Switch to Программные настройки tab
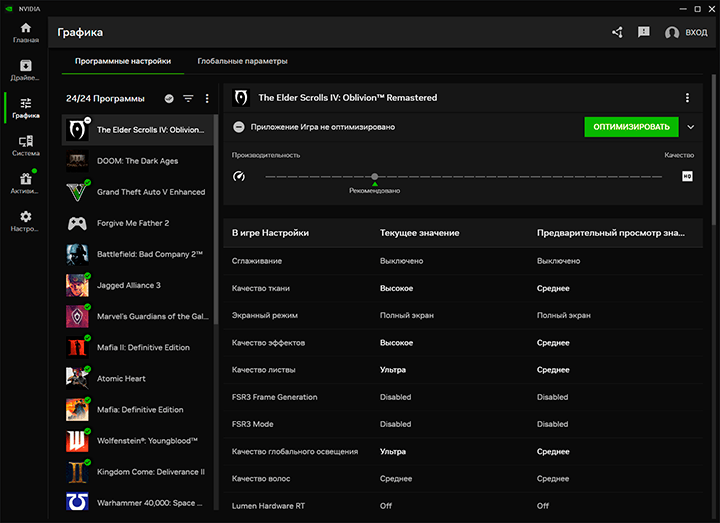720x523 pixels. pyautogui.click(x=123, y=61)
